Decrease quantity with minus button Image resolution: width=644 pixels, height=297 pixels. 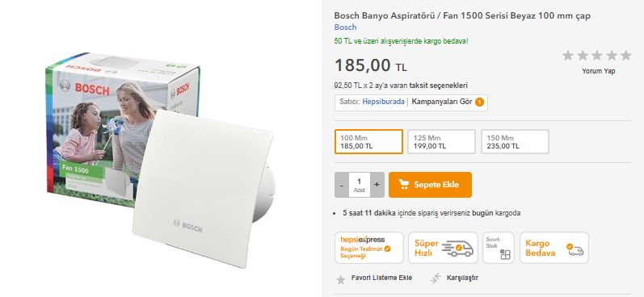click(342, 185)
